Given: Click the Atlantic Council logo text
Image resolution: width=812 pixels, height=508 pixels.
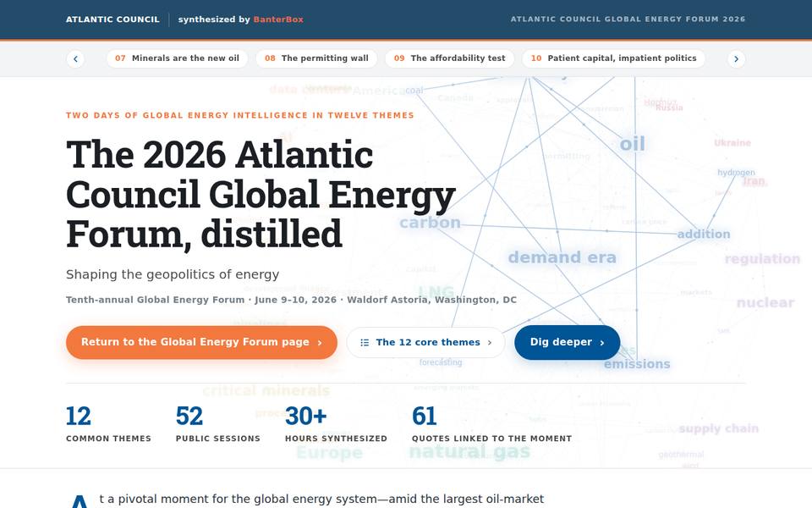Looking at the screenshot, I should (112, 19).
